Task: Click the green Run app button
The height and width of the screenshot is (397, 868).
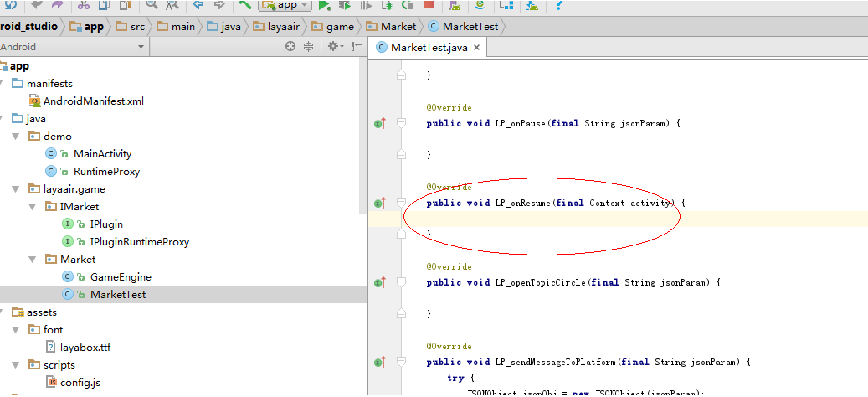Action: [x=324, y=5]
